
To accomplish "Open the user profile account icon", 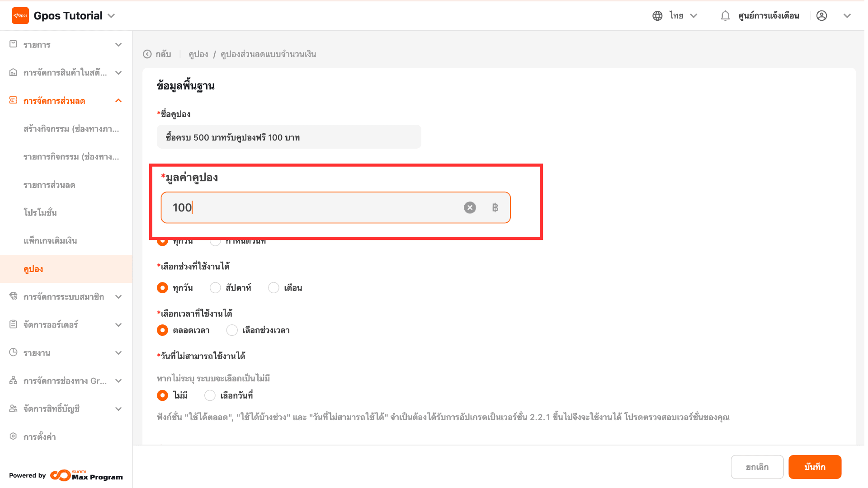I will [821, 16].
